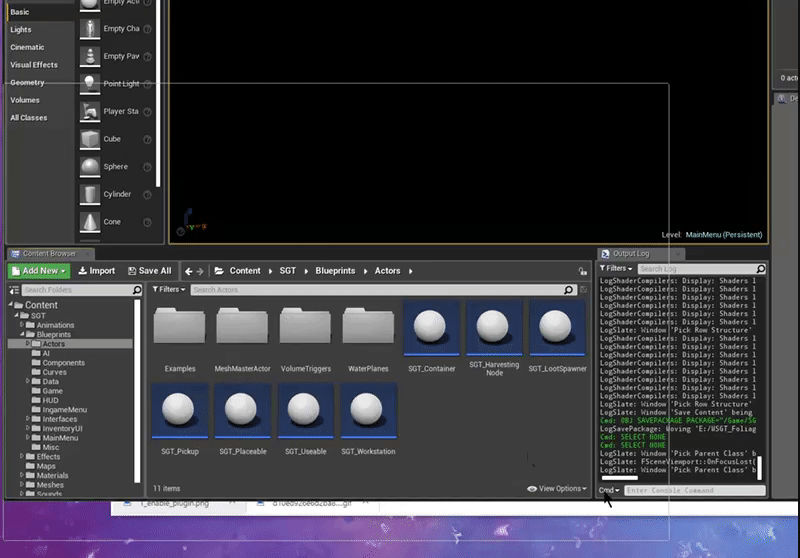Click the Enter Console Command field
Screen dimensions: 800x558
coord(694,491)
